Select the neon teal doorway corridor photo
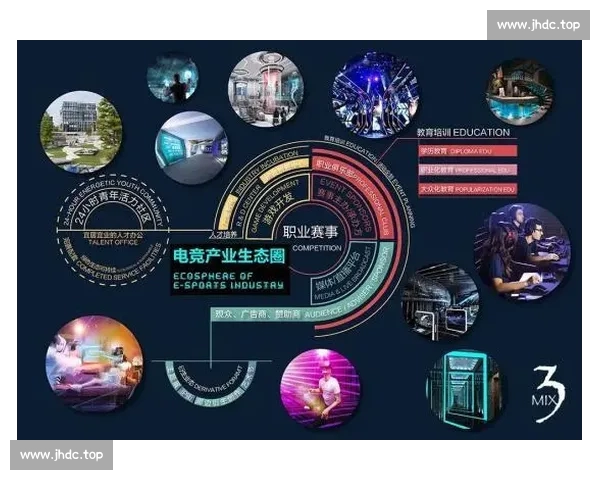Screen dimensions: 600x480 (465, 389)
